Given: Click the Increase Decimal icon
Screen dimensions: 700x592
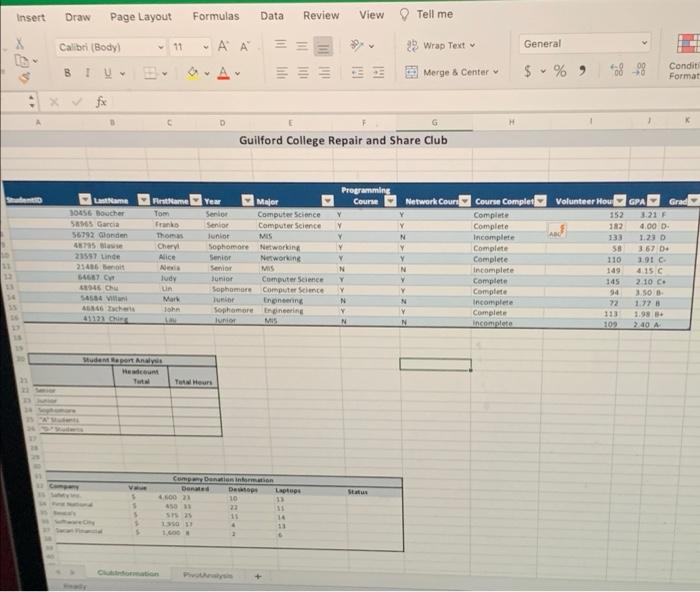Looking at the screenshot, I should coord(617,70).
